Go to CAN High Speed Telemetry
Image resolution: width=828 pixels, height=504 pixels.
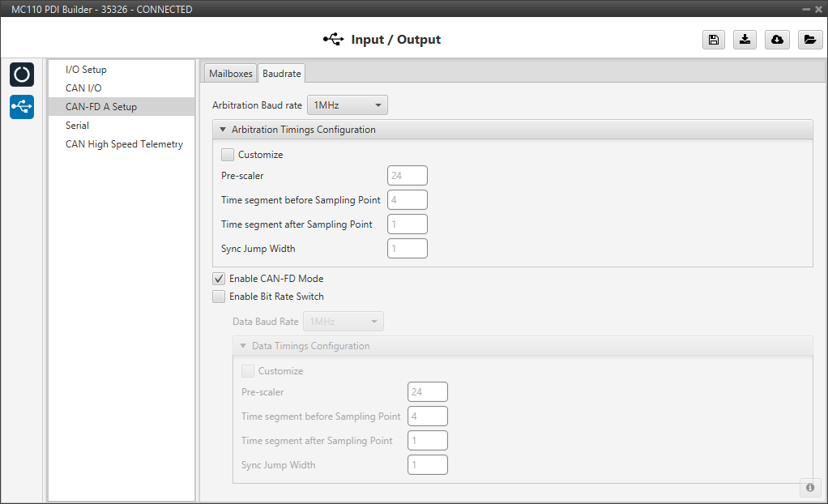124,144
